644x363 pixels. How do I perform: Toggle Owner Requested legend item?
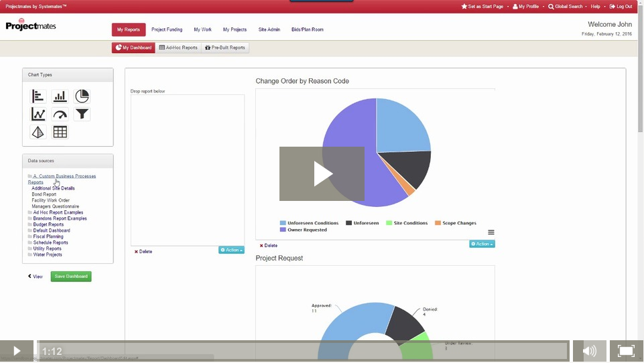[x=304, y=230]
